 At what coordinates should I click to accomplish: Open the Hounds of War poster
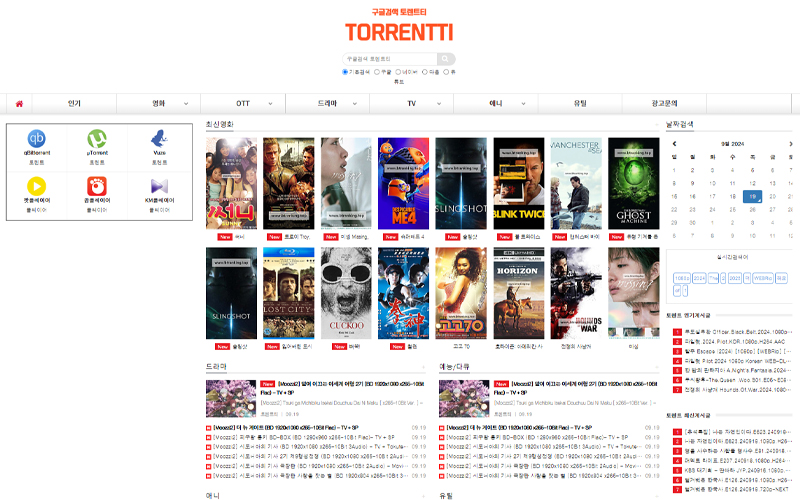[x=576, y=293]
